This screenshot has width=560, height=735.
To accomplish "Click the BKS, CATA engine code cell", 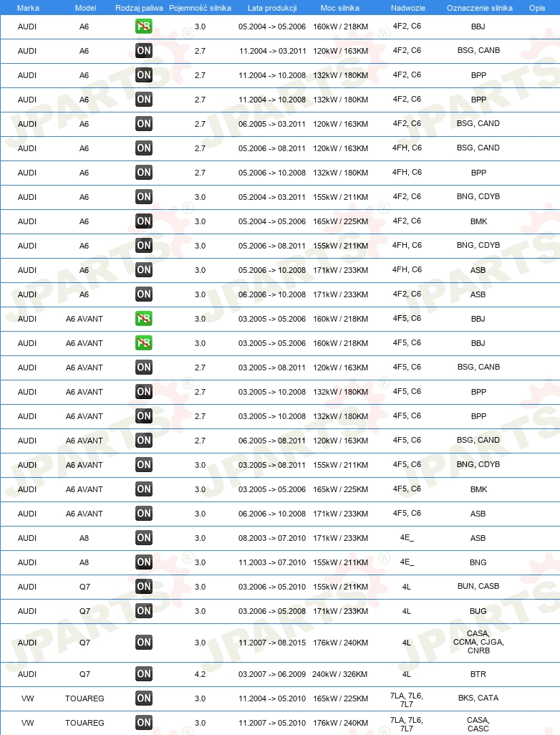I will click(478, 698).
